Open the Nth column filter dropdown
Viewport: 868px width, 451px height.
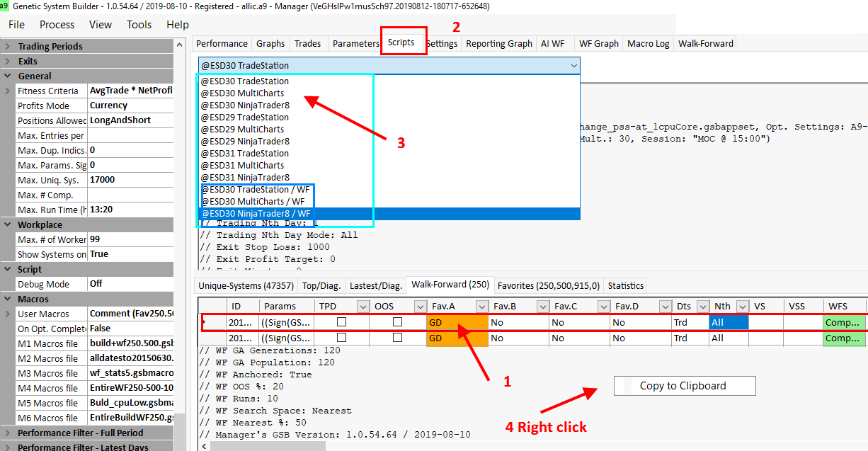coord(741,307)
